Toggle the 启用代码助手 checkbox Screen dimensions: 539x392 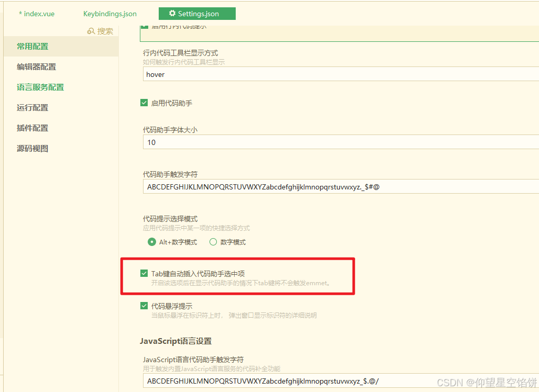[144, 103]
